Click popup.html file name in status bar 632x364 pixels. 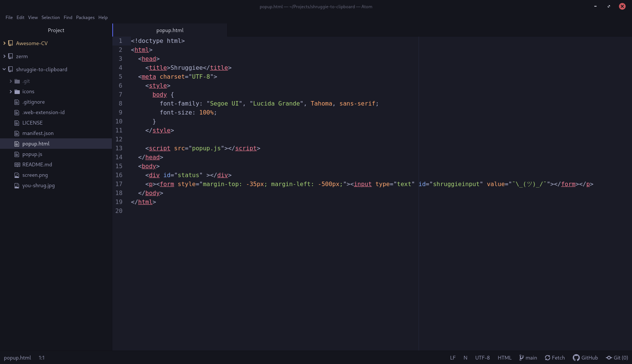click(18, 358)
